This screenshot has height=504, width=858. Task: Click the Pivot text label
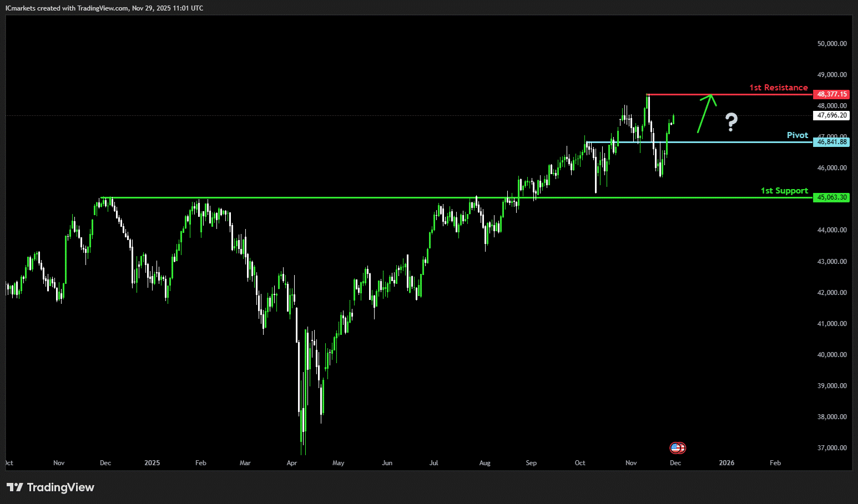pyautogui.click(x=797, y=135)
